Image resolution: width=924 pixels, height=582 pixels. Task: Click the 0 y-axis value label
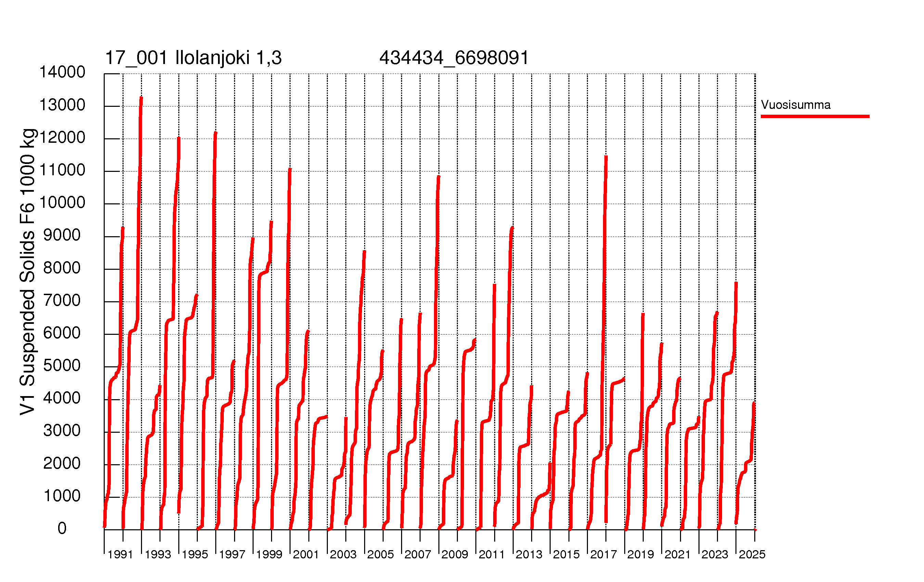click(62, 528)
